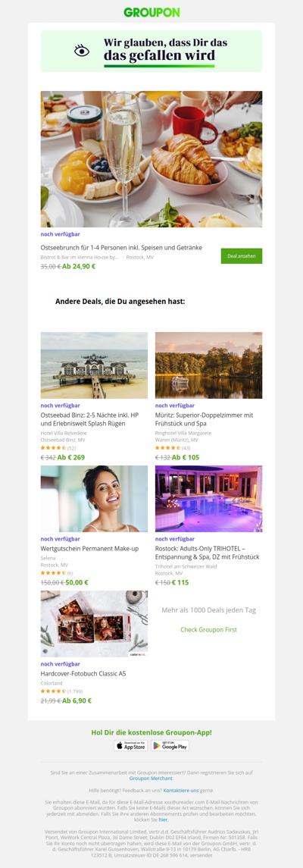Open the Ostseebrunch brunch photo
Screen dimensions: 303x868
(151, 159)
